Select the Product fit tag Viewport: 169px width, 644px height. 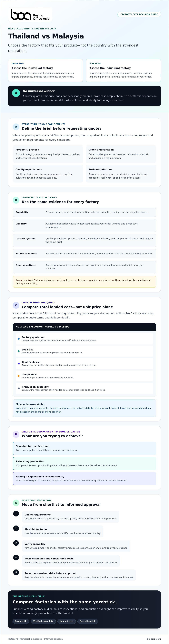(x=21, y=621)
